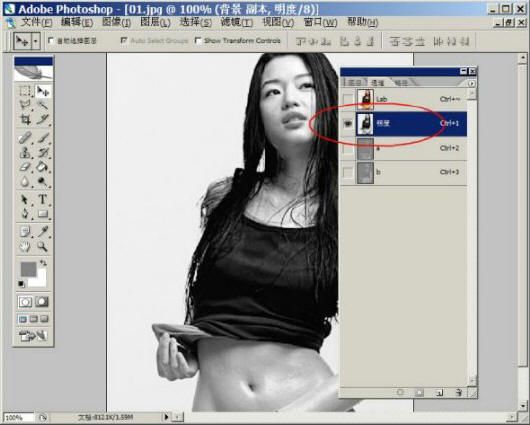Open 选择 (Select) menu

coord(196,22)
